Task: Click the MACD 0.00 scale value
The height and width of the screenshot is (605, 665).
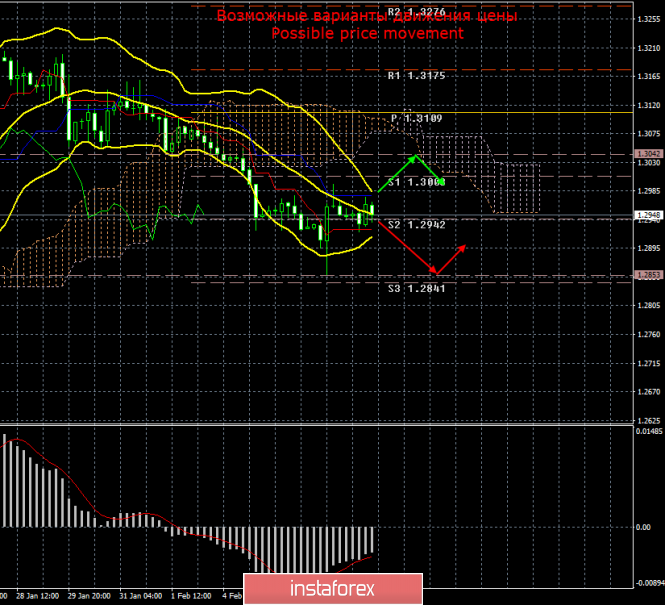Action: point(643,527)
